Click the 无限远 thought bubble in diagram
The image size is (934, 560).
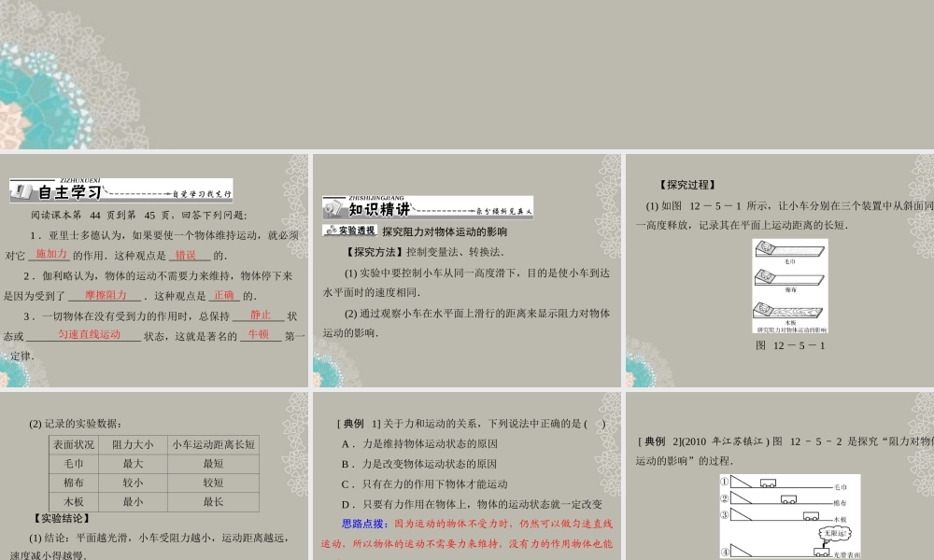[x=834, y=533]
